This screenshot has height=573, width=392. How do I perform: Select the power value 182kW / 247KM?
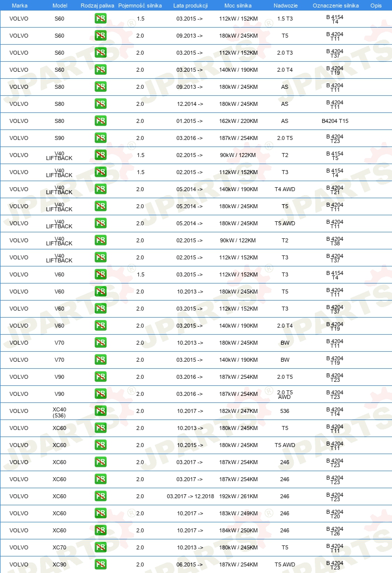[x=238, y=411]
